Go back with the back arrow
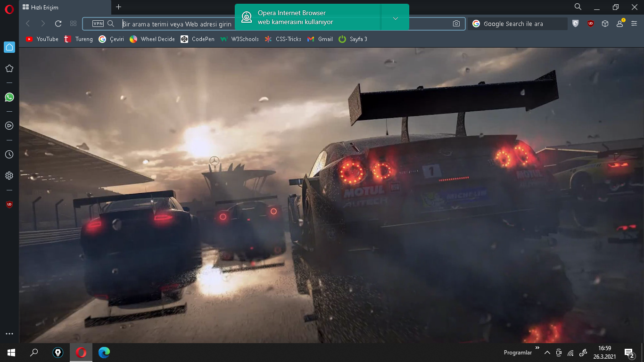The height and width of the screenshot is (362, 644). coord(28,24)
